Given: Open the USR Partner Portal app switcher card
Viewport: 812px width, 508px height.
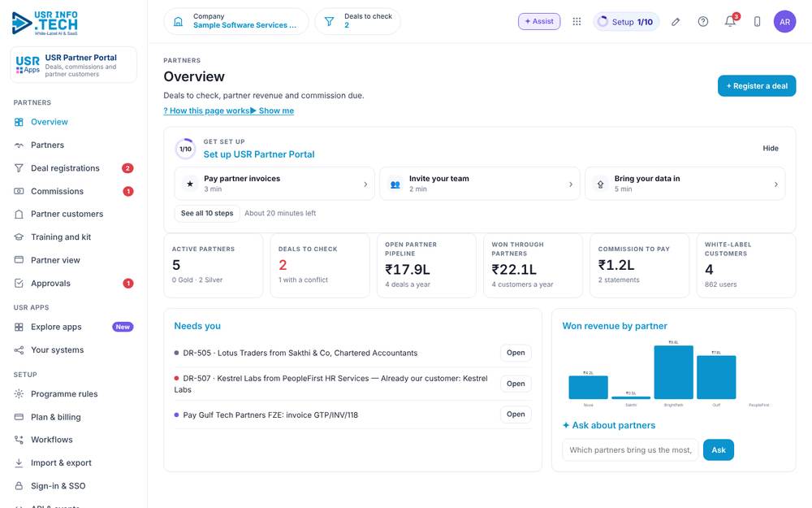Looking at the screenshot, I should (x=74, y=65).
